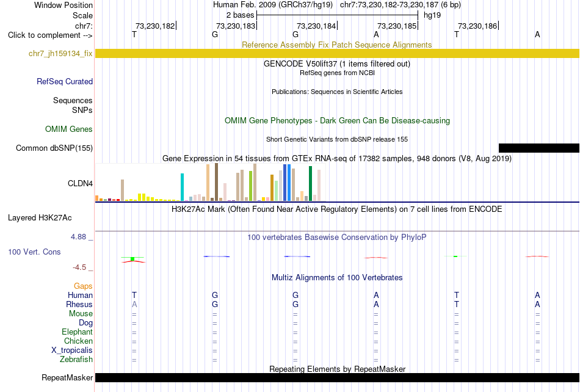Screen dimensions: 580x392
Task: Click the Mouse species label
Action: click(81, 314)
